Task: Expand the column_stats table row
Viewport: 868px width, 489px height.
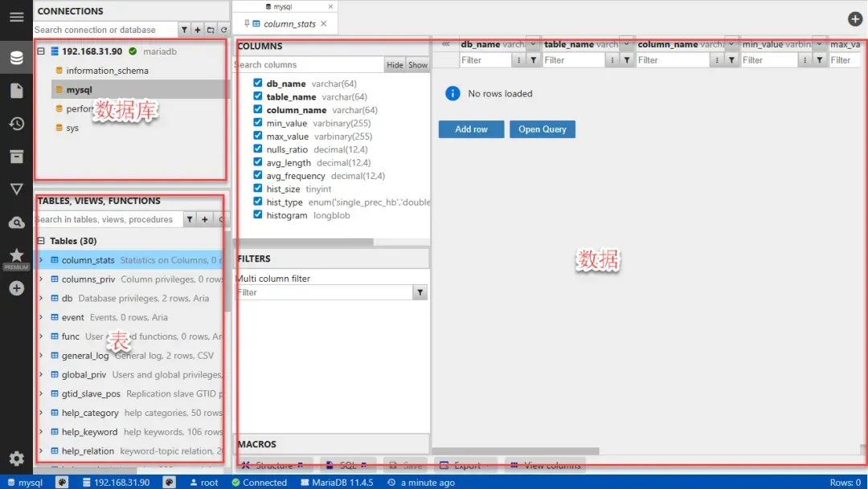Action: tap(41, 260)
